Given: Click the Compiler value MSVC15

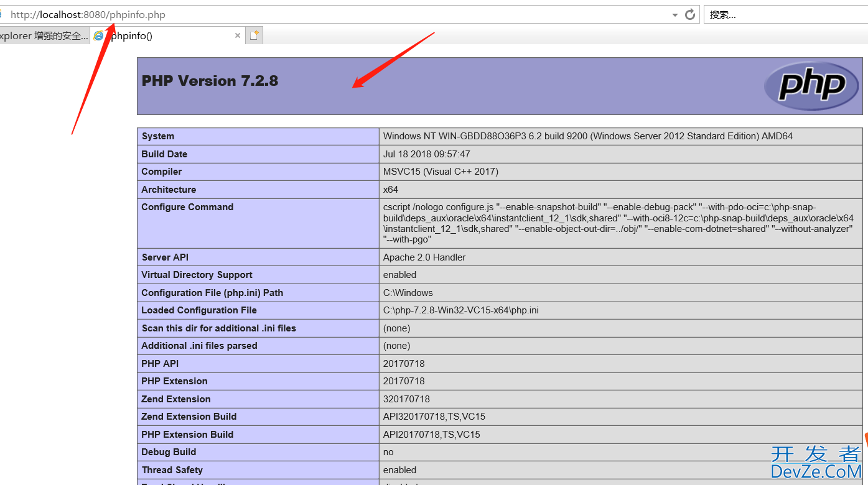Looking at the screenshot, I should click(x=441, y=172).
